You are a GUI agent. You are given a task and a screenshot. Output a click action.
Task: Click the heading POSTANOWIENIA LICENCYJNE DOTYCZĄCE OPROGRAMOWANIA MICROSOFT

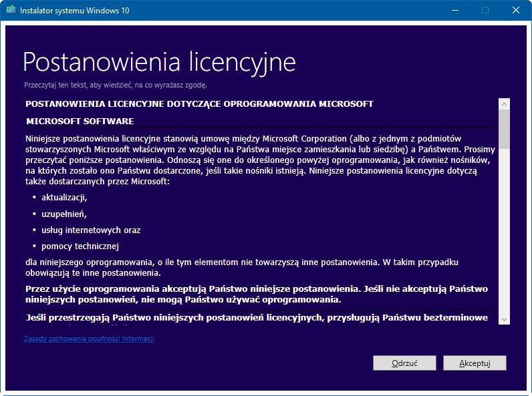(x=199, y=104)
